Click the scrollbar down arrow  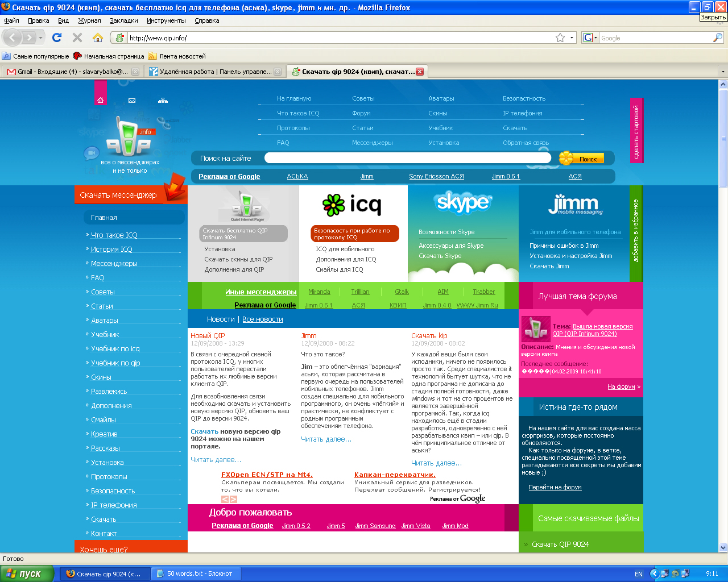723,548
